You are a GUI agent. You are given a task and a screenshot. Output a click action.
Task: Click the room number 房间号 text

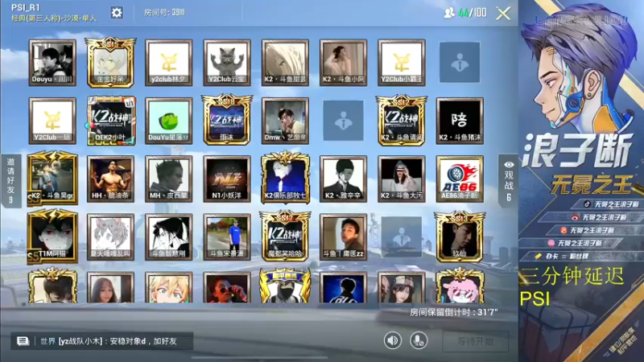pos(164,13)
